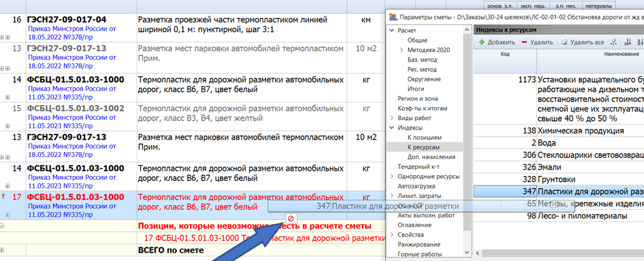Open the Общие settings page
The height and width of the screenshot is (261, 644).
[417, 40]
